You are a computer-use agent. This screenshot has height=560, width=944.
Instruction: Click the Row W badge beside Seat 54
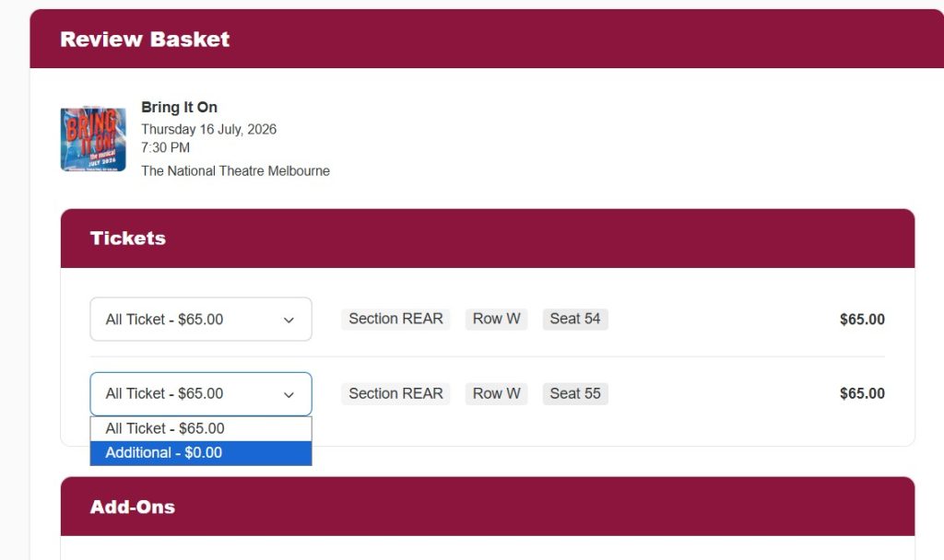tap(496, 319)
